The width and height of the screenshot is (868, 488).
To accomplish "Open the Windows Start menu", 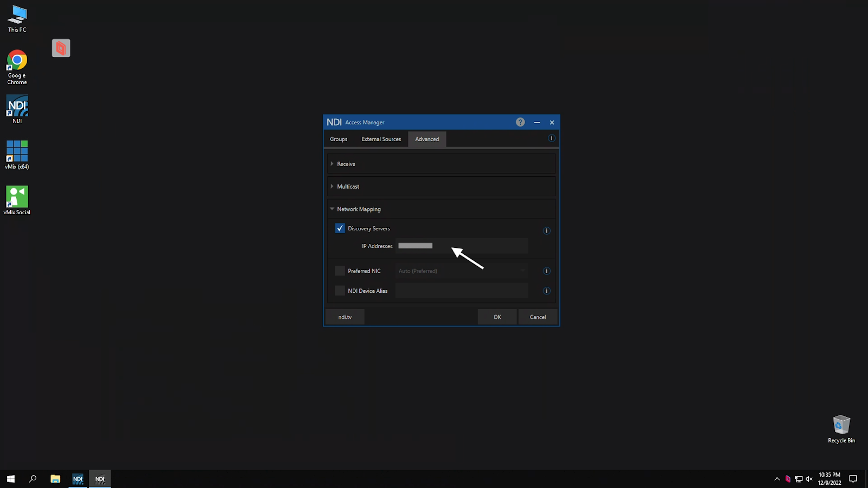I will [11, 479].
